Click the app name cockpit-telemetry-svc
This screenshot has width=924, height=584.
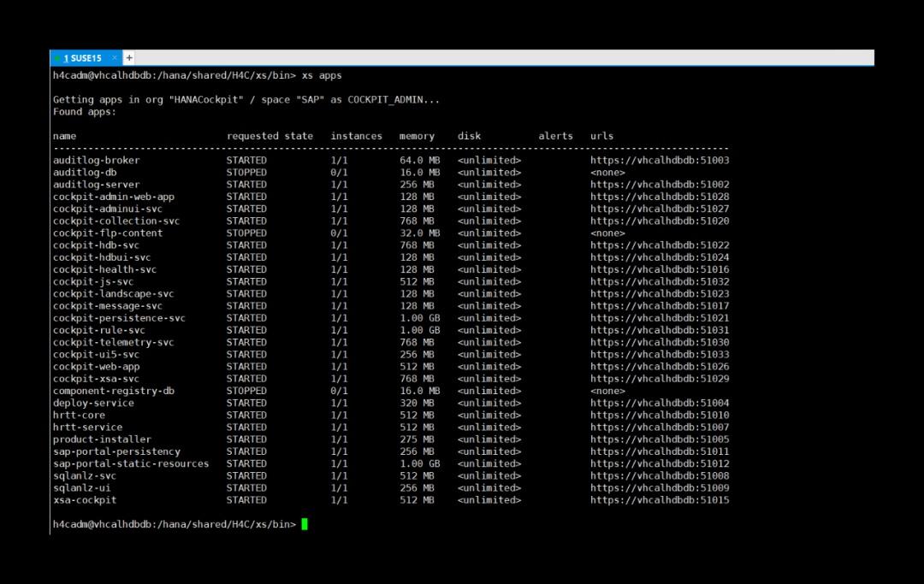click(113, 342)
